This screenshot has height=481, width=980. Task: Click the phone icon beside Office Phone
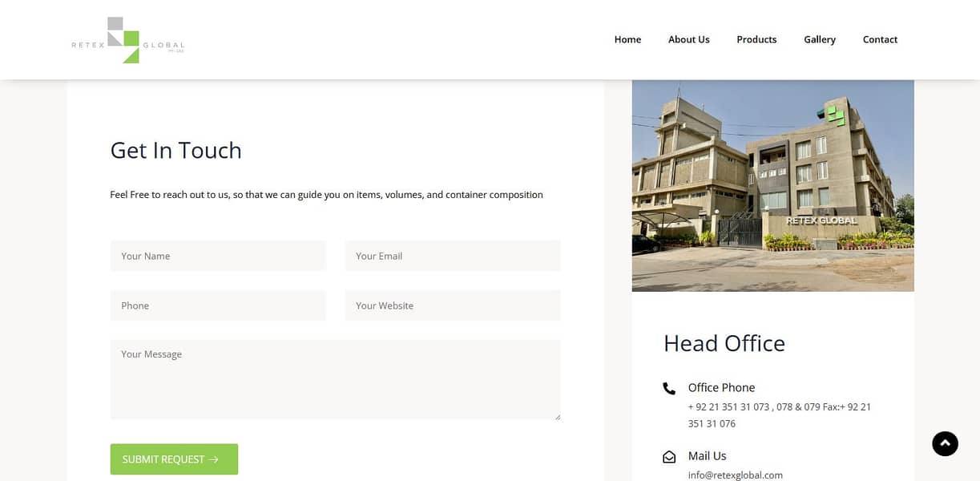pos(669,389)
